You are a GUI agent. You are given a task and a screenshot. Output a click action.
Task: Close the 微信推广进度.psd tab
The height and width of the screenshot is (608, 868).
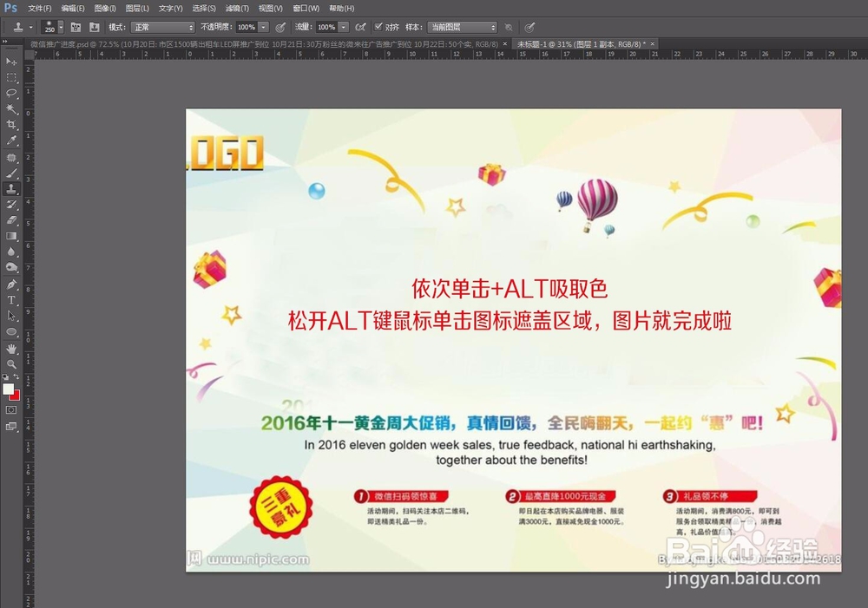click(505, 43)
